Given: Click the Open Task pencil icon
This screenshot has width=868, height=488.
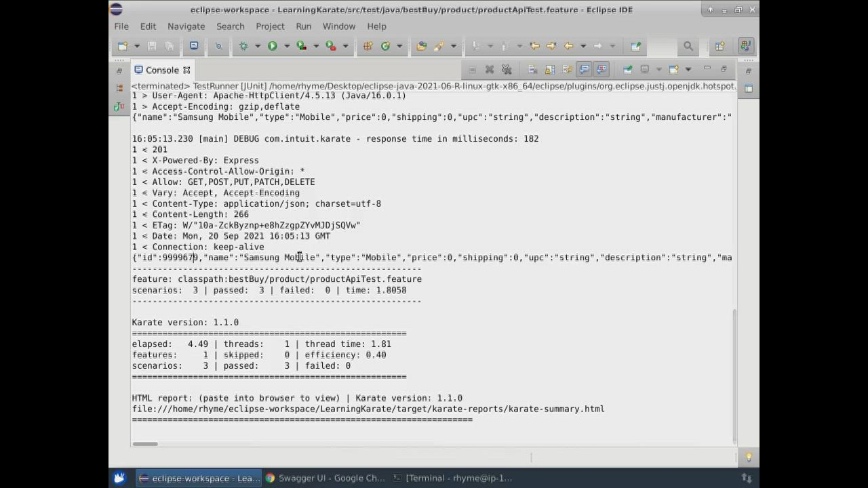Looking at the screenshot, I should (439, 46).
